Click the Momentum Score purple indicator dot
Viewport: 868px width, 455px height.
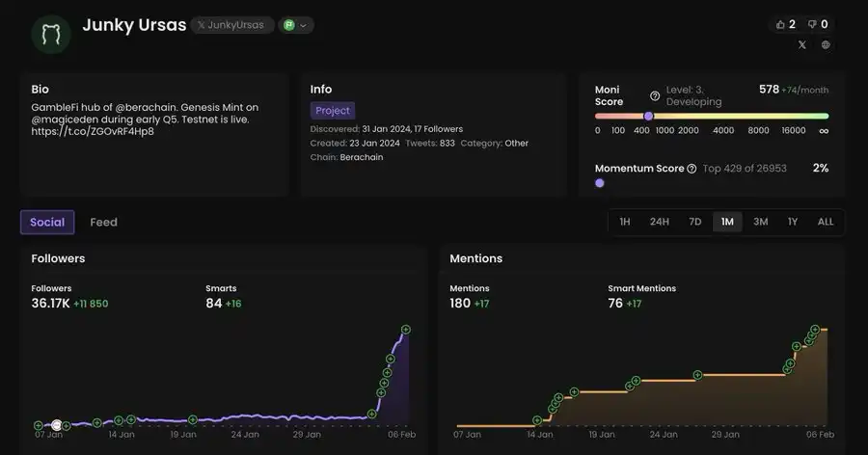600,183
